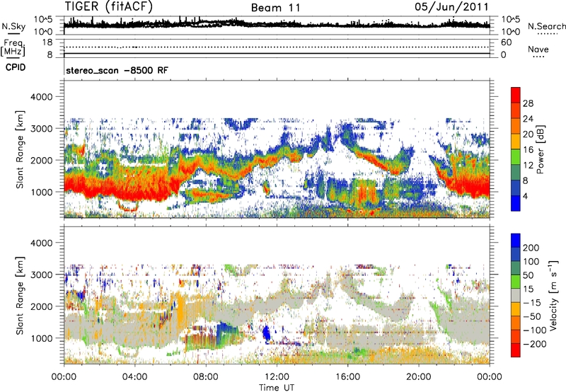This screenshot has width=566, height=392.
Task: Click the 3000 tick of the velocity panel
Action: pos(42,275)
